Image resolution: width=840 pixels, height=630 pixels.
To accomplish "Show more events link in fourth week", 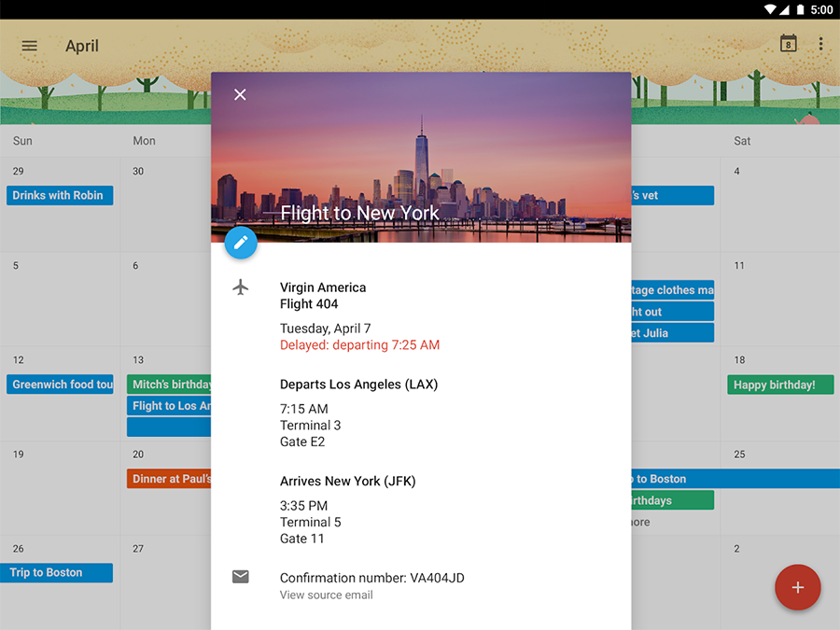I will [640, 522].
